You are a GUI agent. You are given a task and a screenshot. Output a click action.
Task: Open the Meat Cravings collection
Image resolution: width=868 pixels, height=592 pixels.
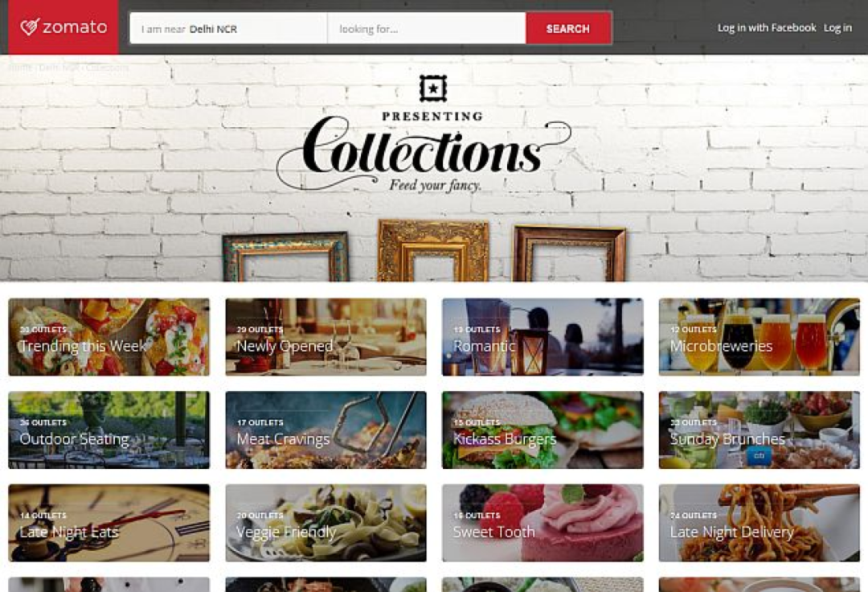pyautogui.click(x=326, y=430)
